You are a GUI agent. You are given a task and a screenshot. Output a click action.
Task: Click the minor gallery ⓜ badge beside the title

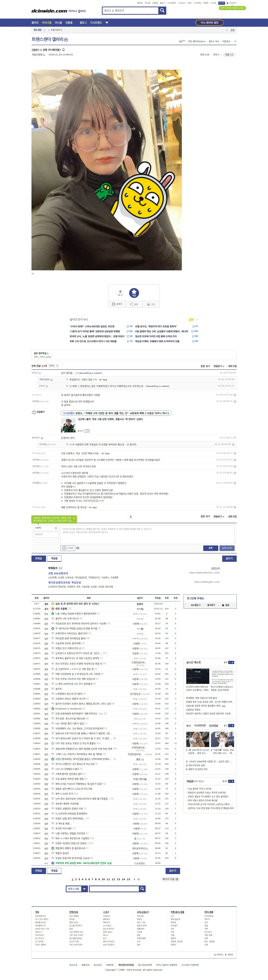[x=66, y=40]
